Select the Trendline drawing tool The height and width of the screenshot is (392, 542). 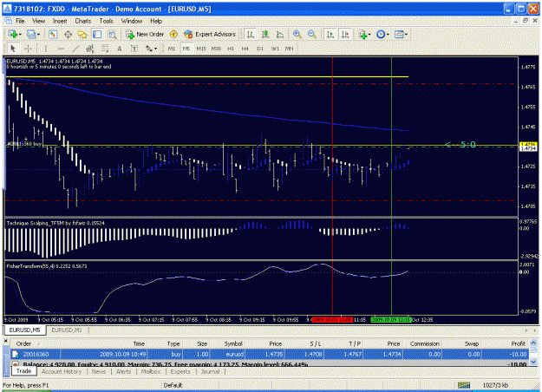[x=75, y=49]
